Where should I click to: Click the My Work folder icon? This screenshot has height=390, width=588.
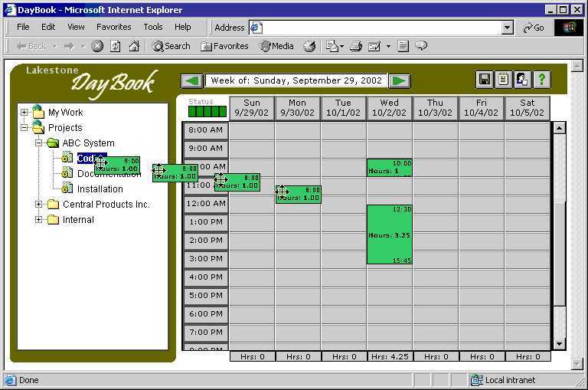click(x=38, y=111)
